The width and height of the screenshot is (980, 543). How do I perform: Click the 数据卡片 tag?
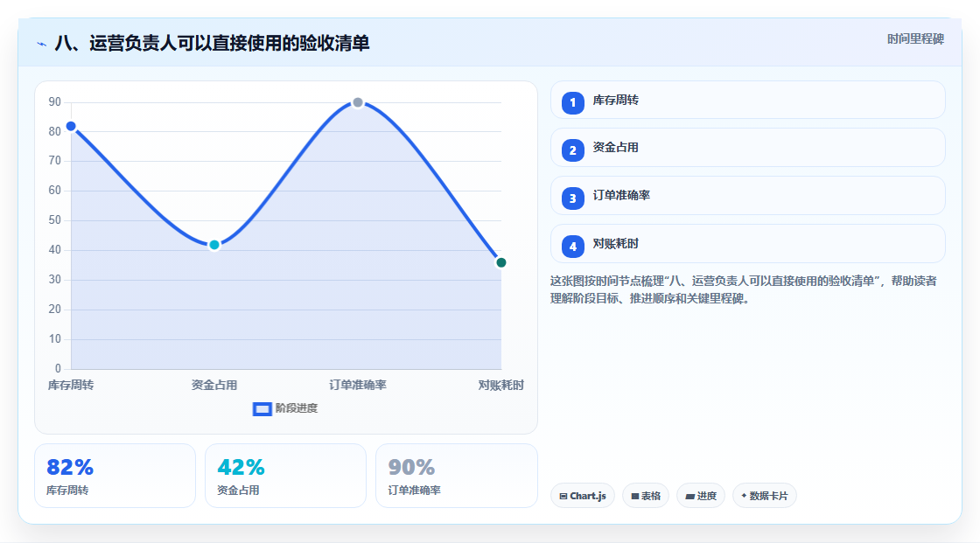[x=765, y=496]
